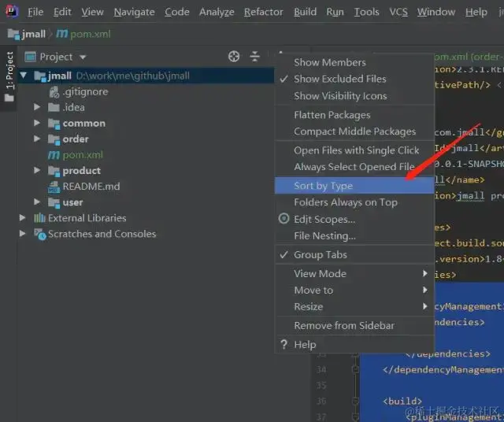Click the order module folder icon
504x422 pixels.
[54, 139]
